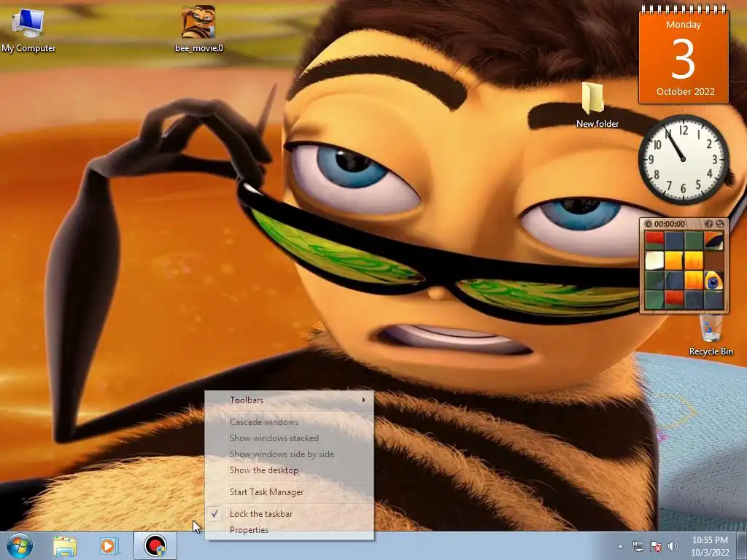747x560 pixels.
Task: Show the puzzle gadget solved picture
Action: [709, 224]
